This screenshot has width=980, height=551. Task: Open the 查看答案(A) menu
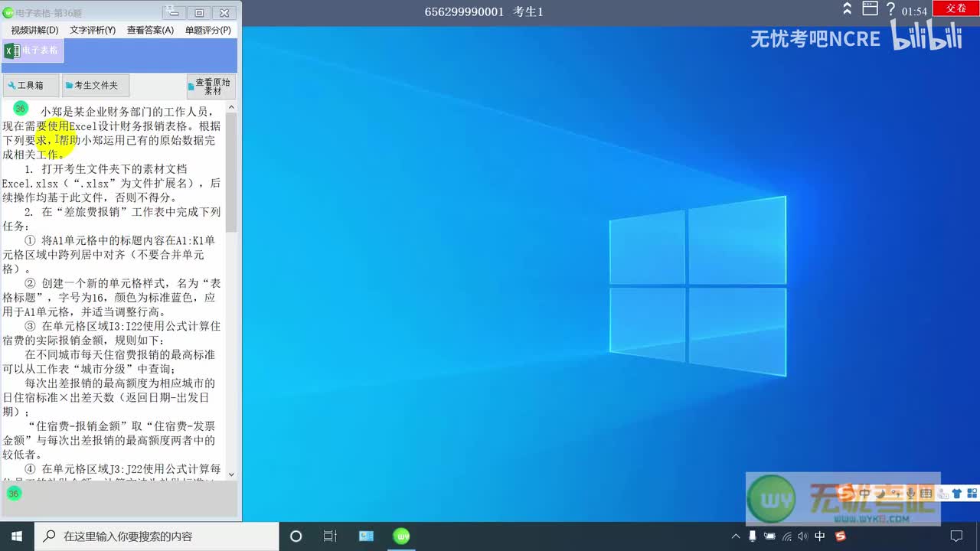point(150,30)
